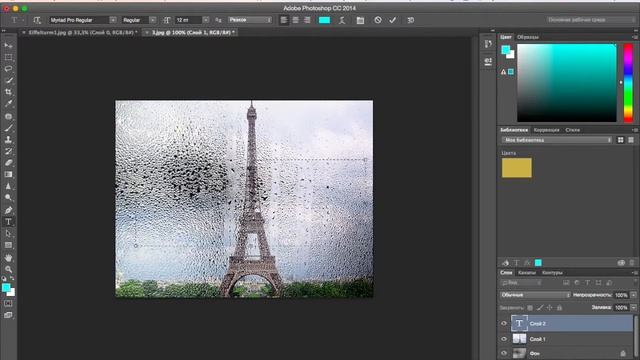This screenshot has height=360, width=640.
Task: Open the Color panel flyout menu
Action: pyautogui.click(x=635, y=37)
